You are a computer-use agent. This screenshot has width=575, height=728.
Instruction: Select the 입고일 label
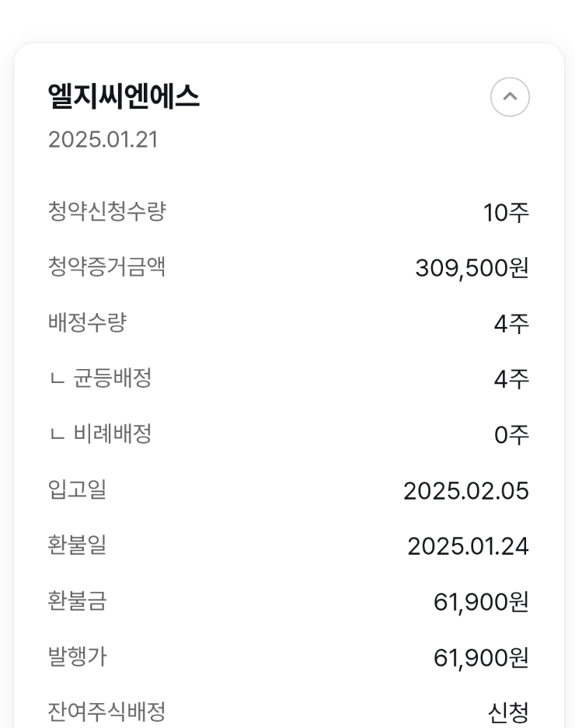coord(77,489)
